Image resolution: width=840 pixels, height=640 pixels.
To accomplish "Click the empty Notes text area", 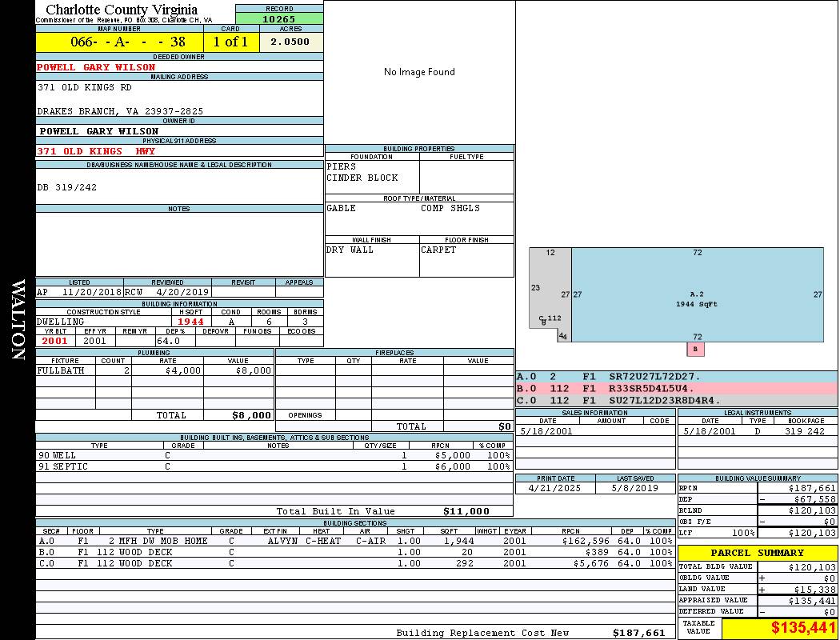I will [x=179, y=244].
